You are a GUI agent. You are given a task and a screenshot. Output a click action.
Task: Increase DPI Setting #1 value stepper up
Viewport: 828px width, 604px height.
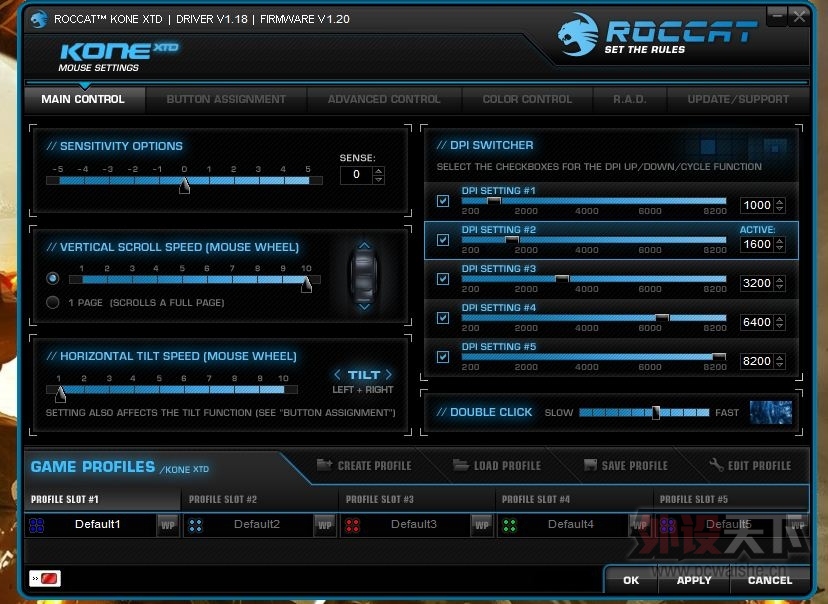click(x=779, y=201)
